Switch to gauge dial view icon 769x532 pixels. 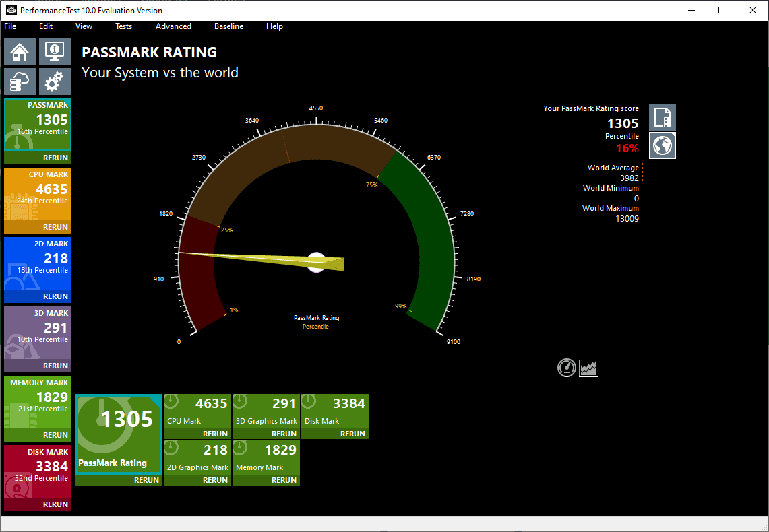point(567,368)
